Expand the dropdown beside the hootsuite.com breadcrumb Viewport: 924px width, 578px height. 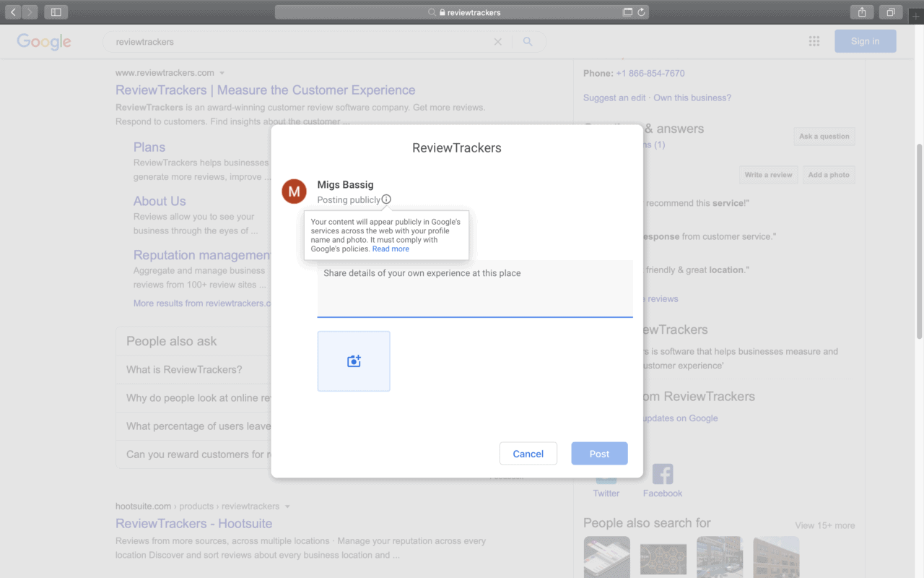(x=287, y=506)
